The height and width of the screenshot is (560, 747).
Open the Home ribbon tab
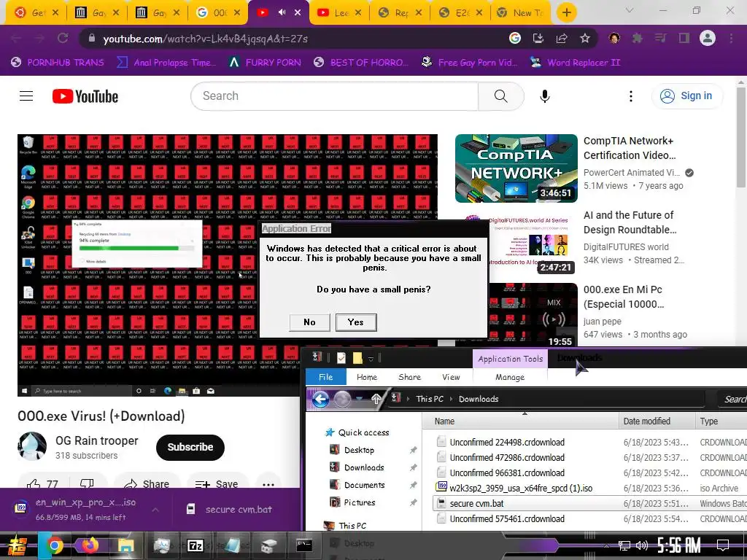point(367,377)
